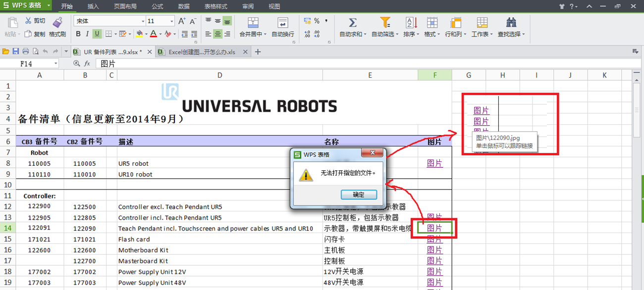The height and width of the screenshot is (290, 644).
Task: Expand the font color dropdown arrow
Action: (161, 34)
